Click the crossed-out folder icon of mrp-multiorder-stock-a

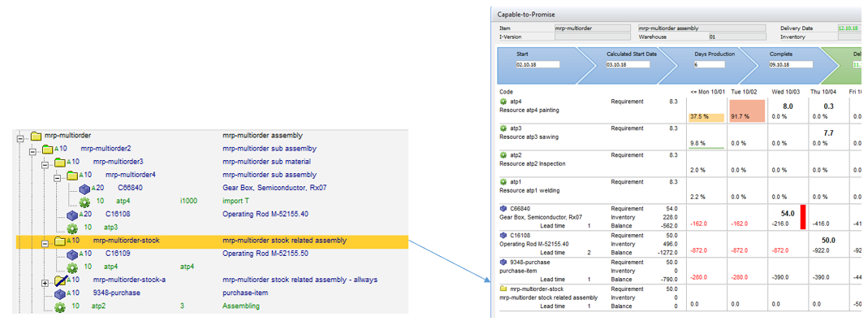click(59, 280)
